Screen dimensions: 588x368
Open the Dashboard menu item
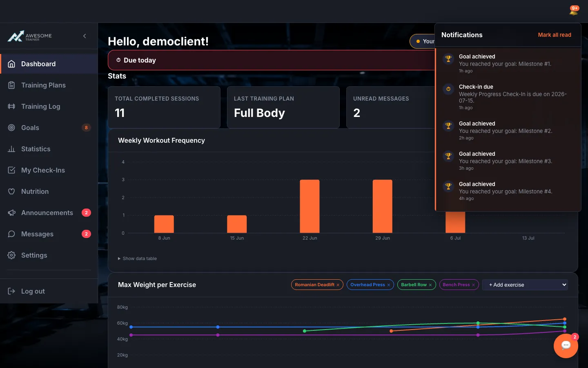pyautogui.click(x=49, y=64)
